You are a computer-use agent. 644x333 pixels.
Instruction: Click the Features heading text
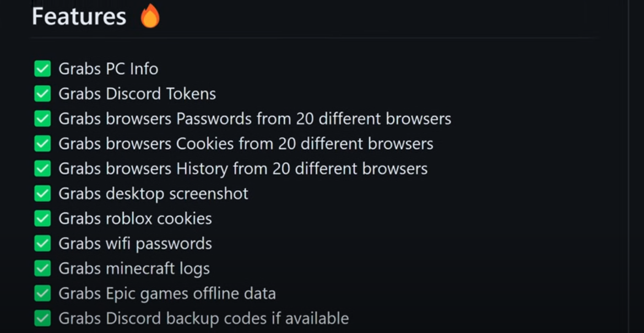[79, 17]
